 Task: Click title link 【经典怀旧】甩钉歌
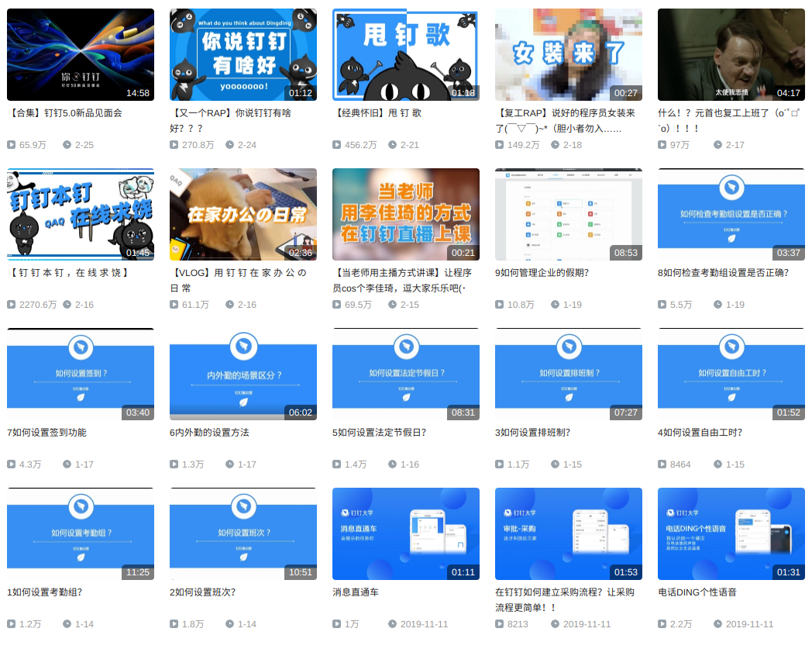pyautogui.click(x=377, y=113)
